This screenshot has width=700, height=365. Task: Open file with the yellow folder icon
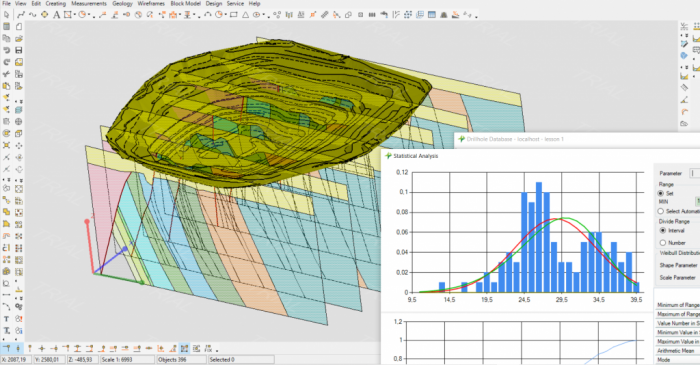pyautogui.click(x=19, y=38)
